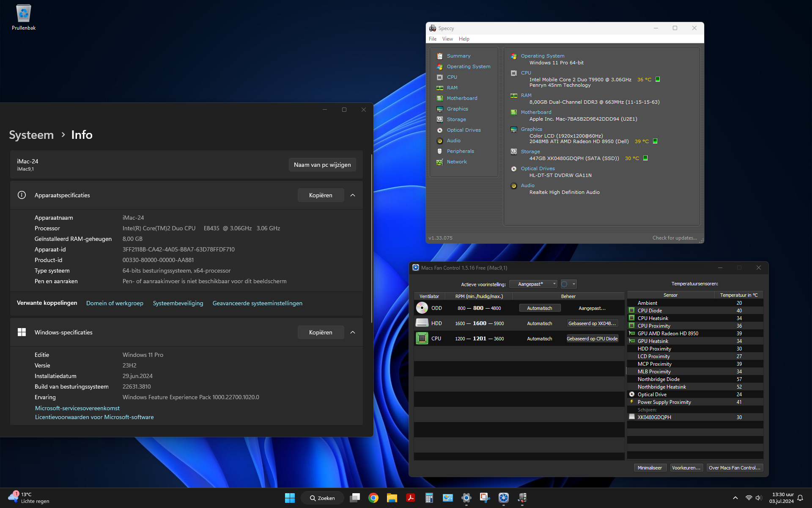Image resolution: width=812 pixels, height=508 pixels.
Task: Open the Speccy File menu
Action: (433, 39)
